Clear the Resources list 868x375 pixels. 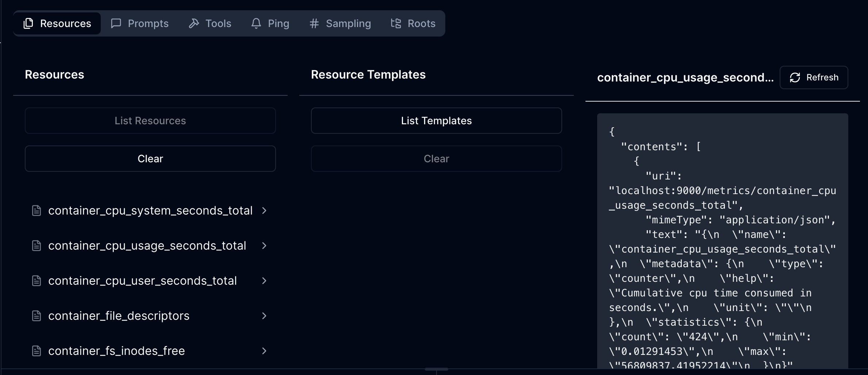click(x=150, y=159)
